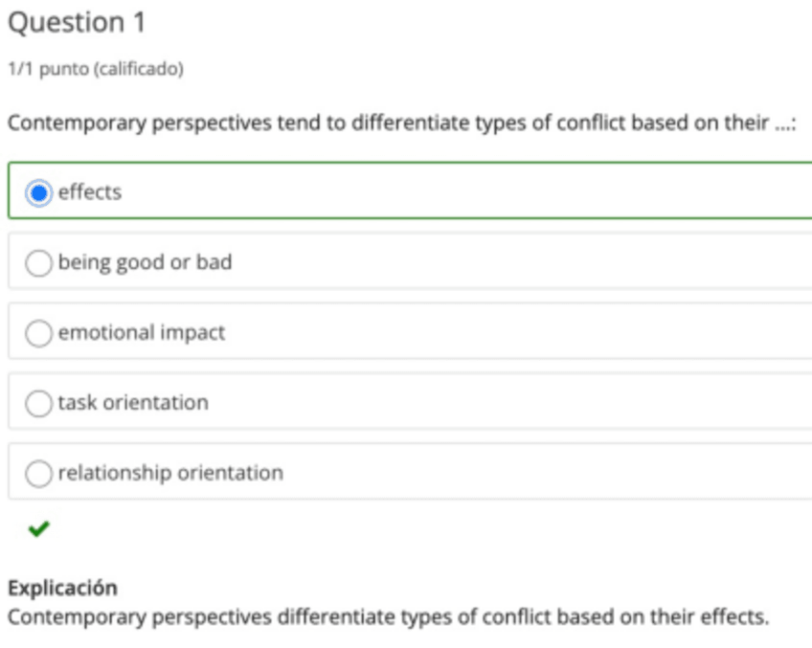Click the "effects" answer label text
Screen dimensions: 812x648
point(90,192)
